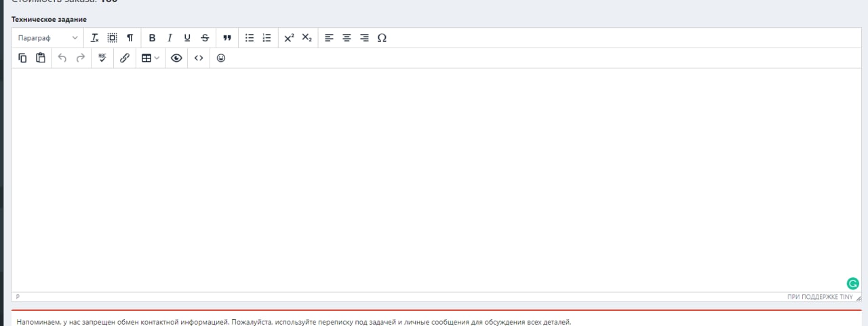Click the P element path in status bar
This screenshot has height=326, width=868.
pos(18,297)
